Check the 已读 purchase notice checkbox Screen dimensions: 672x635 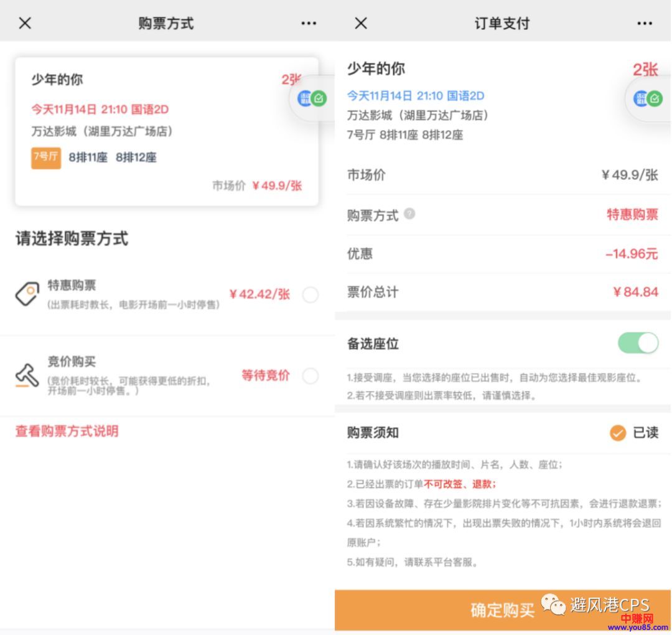(617, 433)
